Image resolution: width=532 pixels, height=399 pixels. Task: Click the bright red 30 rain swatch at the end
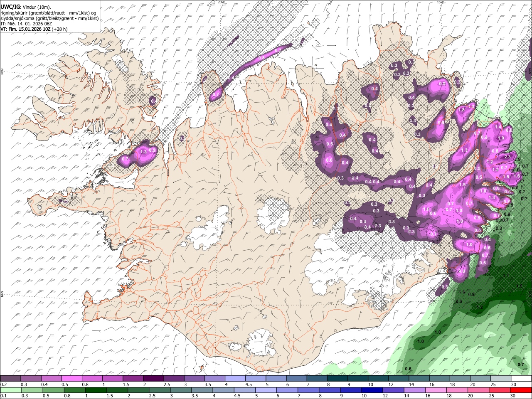pyautogui.click(x=520, y=390)
